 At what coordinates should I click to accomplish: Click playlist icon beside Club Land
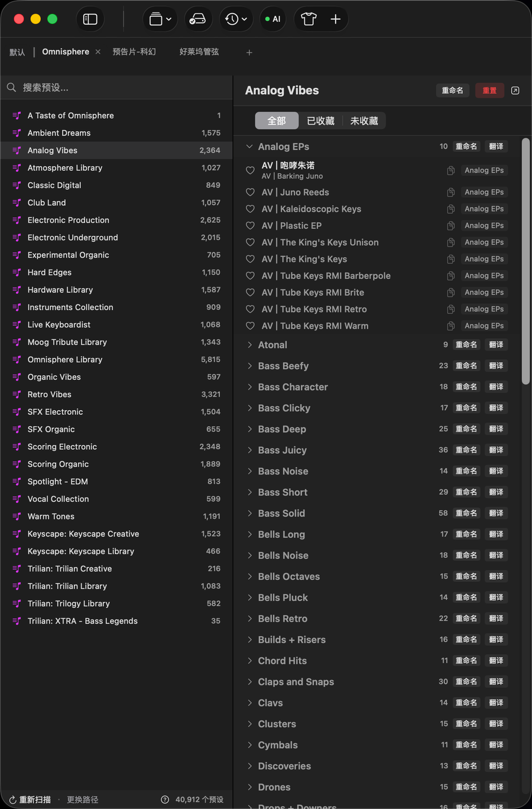(17, 203)
